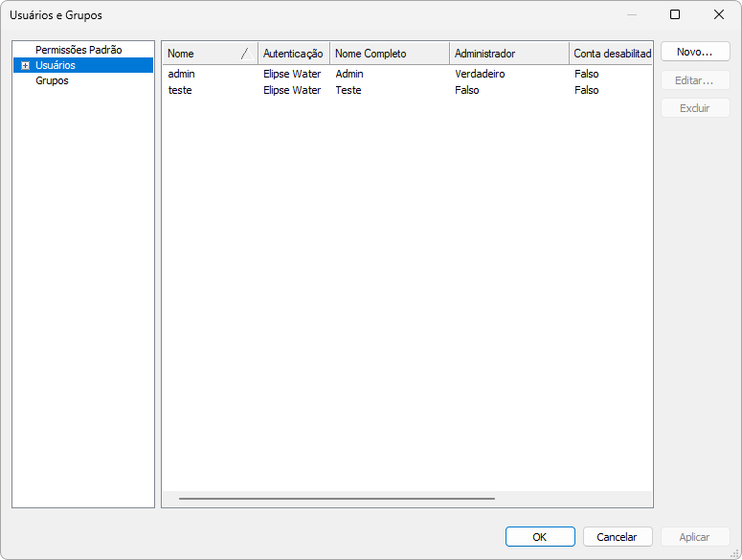The width and height of the screenshot is (742, 560).
Task: Sort by Autenticação column header
Action: 293,54
